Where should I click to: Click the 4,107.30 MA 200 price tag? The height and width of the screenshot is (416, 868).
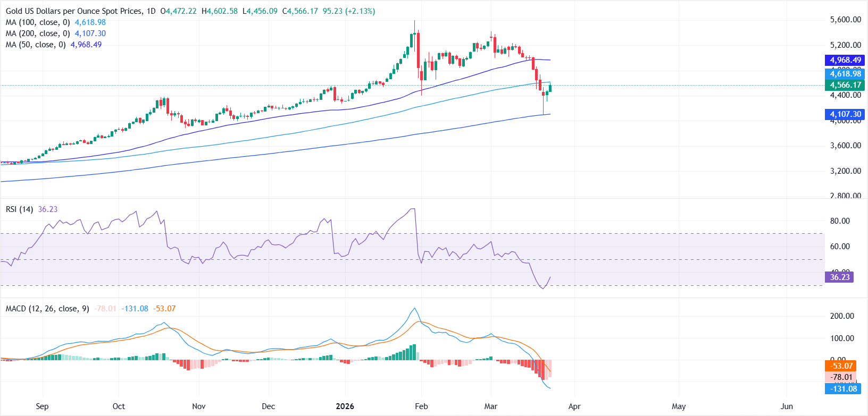(x=845, y=114)
